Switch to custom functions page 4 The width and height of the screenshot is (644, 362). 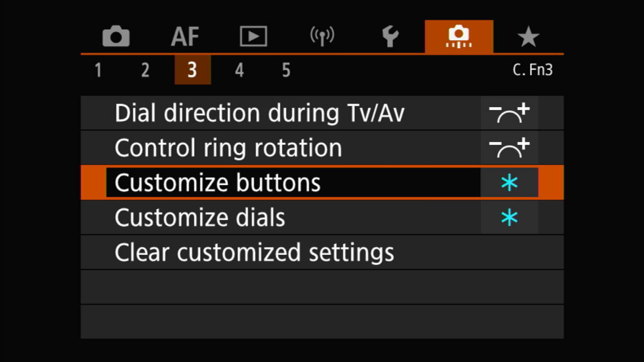point(239,70)
